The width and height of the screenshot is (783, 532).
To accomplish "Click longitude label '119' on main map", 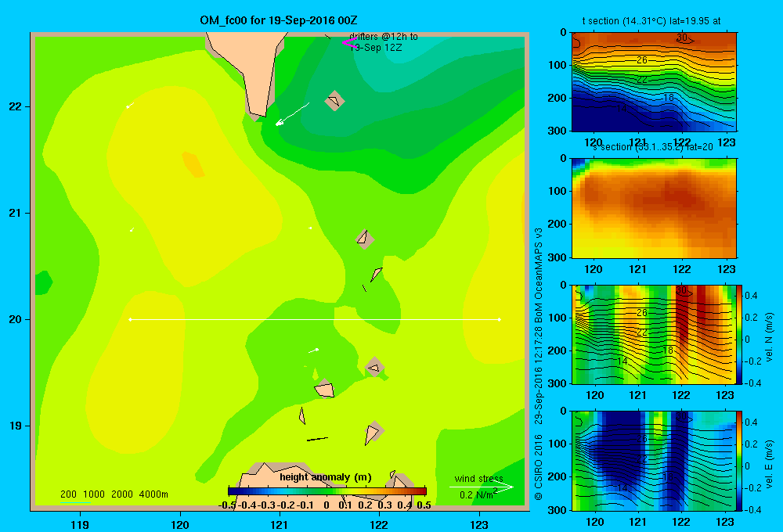I will click(x=80, y=525).
